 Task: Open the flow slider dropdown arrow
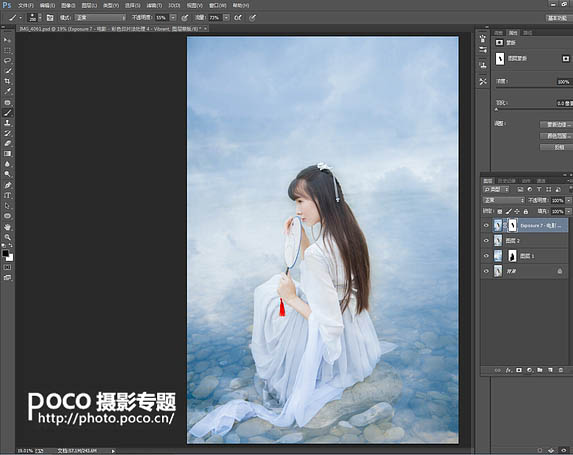pyautogui.click(x=227, y=18)
